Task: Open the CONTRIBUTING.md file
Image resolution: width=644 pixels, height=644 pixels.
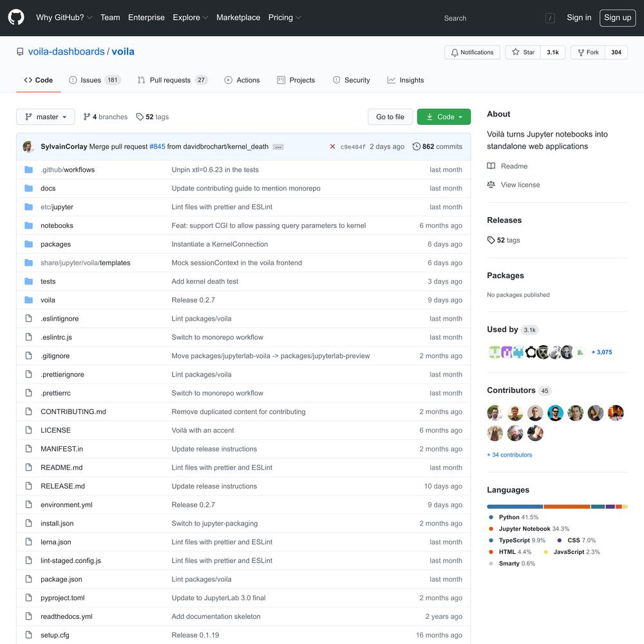Action: tap(73, 412)
